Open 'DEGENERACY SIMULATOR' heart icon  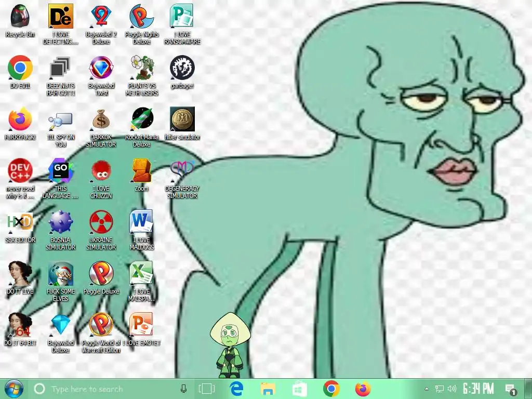pyautogui.click(x=182, y=170)
